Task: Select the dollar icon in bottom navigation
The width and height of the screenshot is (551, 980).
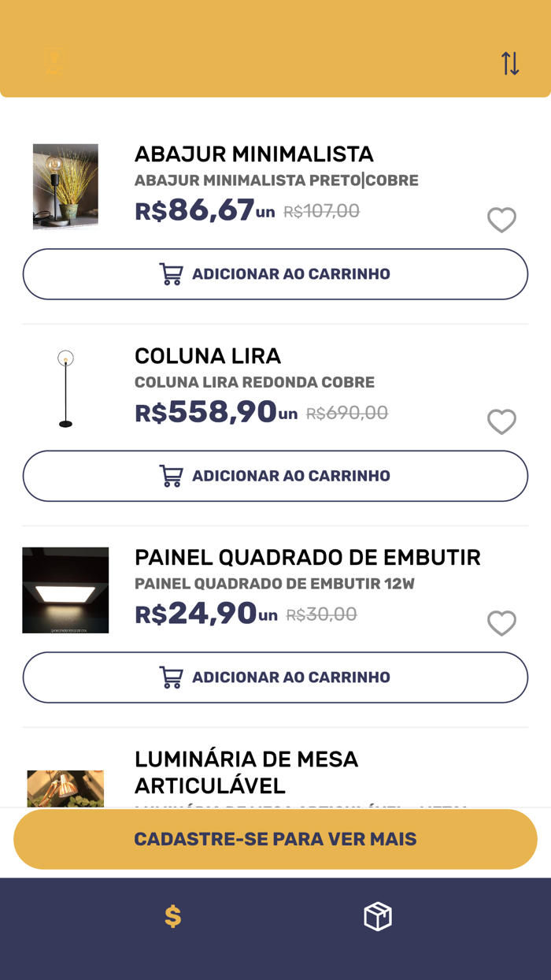Action: [x=172, y=916]
